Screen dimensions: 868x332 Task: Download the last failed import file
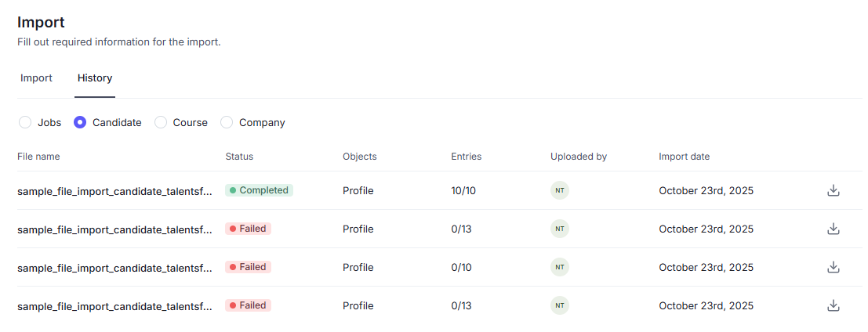point(833,305)
